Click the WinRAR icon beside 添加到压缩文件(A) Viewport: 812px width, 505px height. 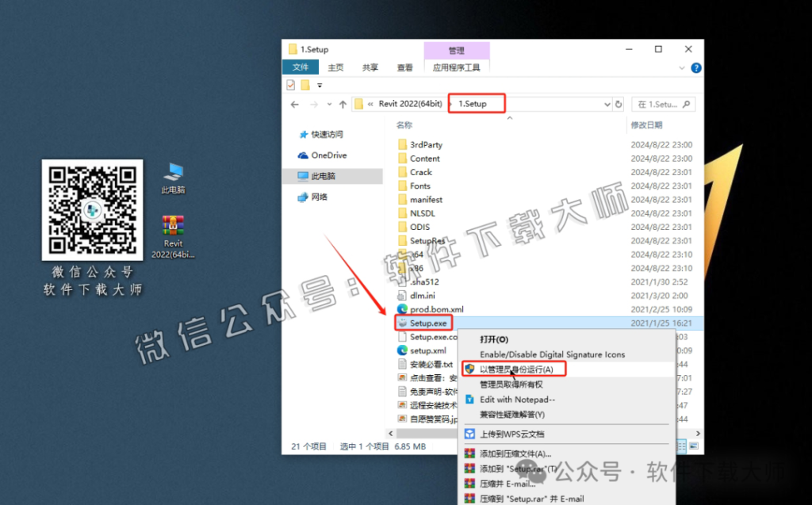pyautogui.click(x=469, y=451)
